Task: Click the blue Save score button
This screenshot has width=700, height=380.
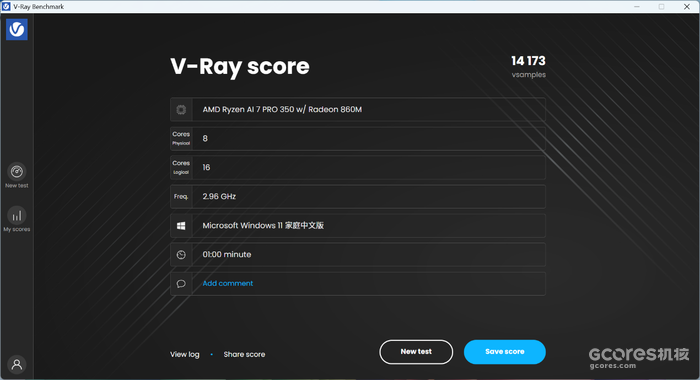Action: pos(504,352)
